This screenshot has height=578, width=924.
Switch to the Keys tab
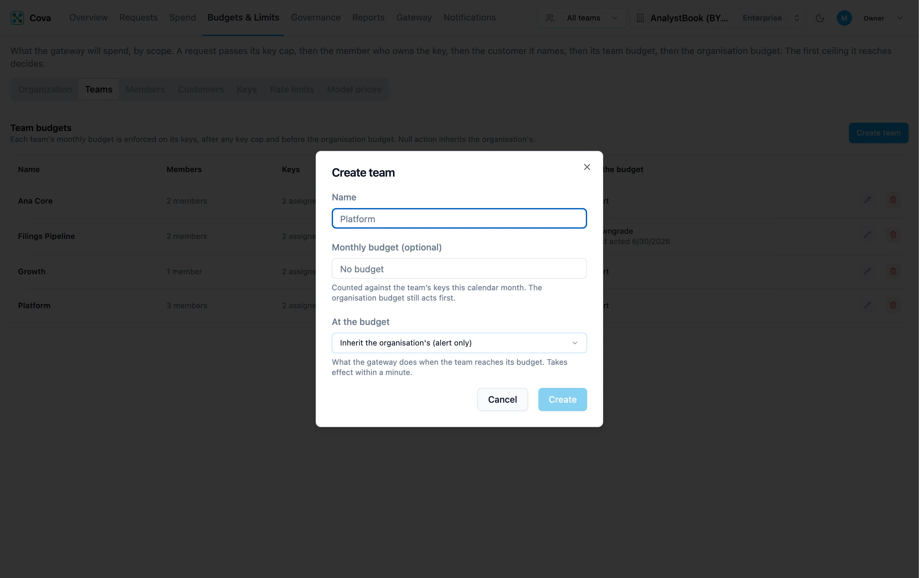point(247,89)
